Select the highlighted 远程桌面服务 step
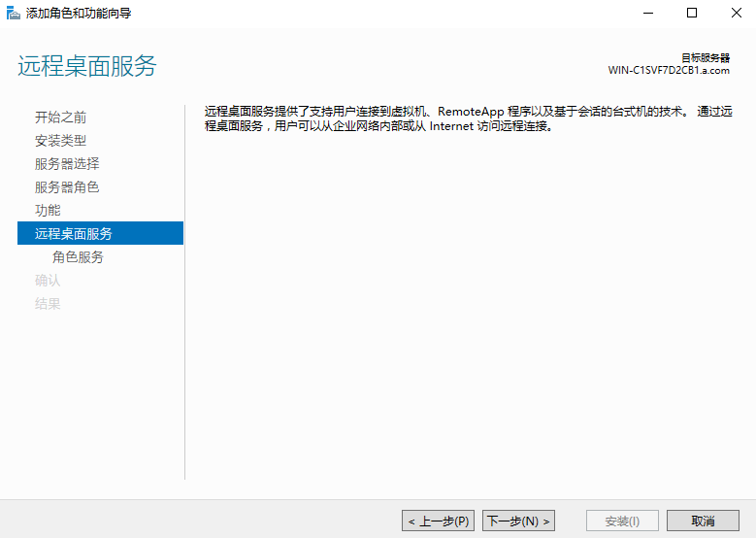Viewport: 756px width, 538px height. click(x=100, y=233)
